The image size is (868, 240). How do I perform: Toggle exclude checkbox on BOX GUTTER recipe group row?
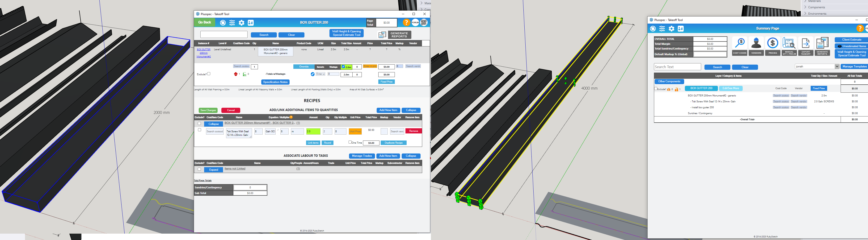199,124
